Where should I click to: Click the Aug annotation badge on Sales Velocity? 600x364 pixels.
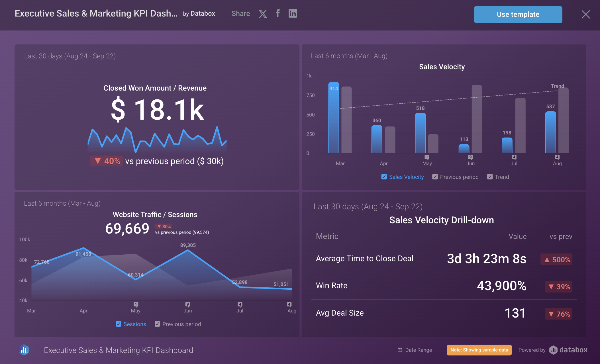click(557, 157)
